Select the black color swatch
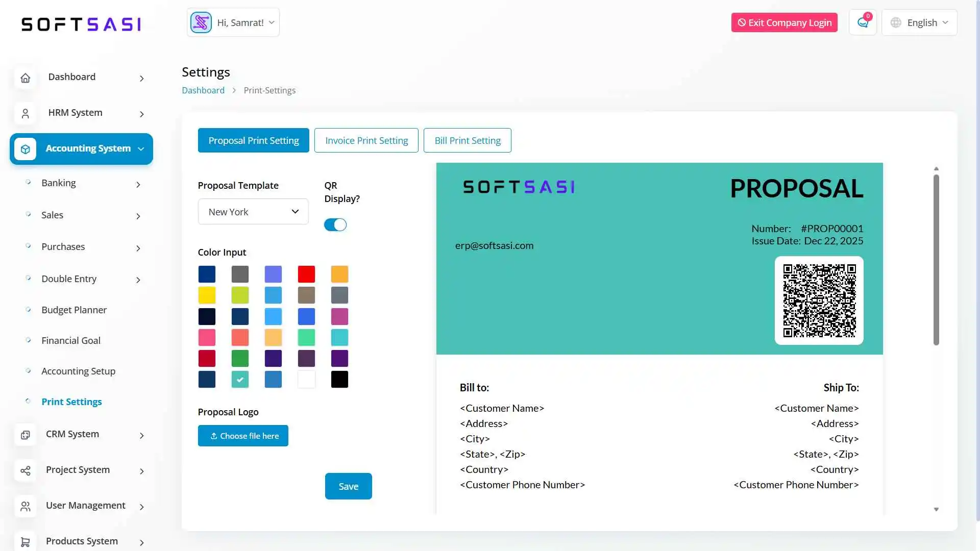Viewport: 980px width, 551px height. coord(339,380)
